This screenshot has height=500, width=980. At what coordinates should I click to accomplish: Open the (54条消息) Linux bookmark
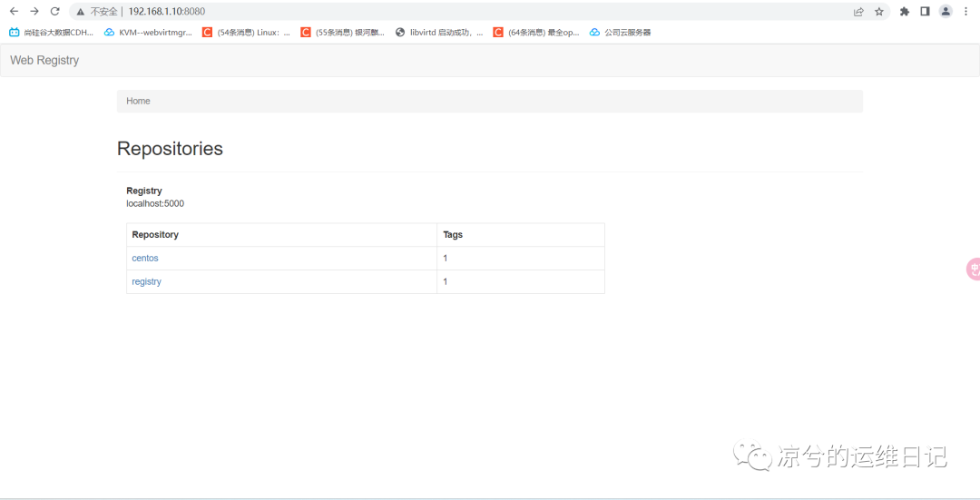247,33
